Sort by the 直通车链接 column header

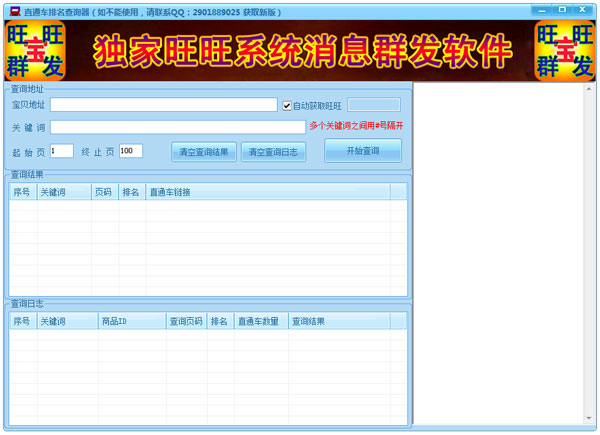click(x=275, y=192)
